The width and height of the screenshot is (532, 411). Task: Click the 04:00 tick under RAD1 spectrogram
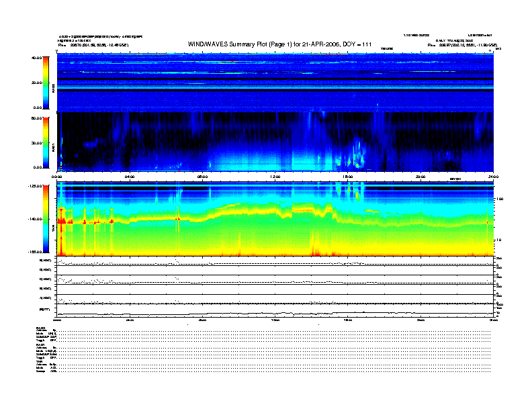(x=130, y=177)
